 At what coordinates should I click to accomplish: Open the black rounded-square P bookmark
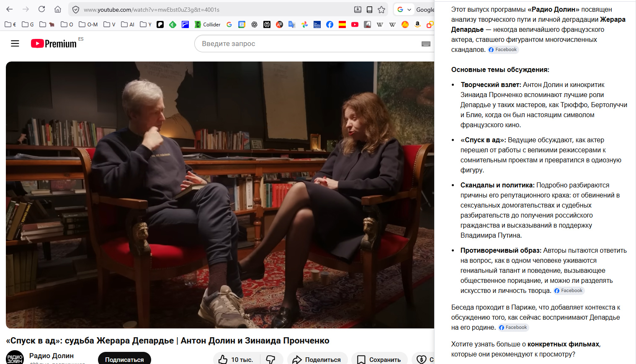160,24
